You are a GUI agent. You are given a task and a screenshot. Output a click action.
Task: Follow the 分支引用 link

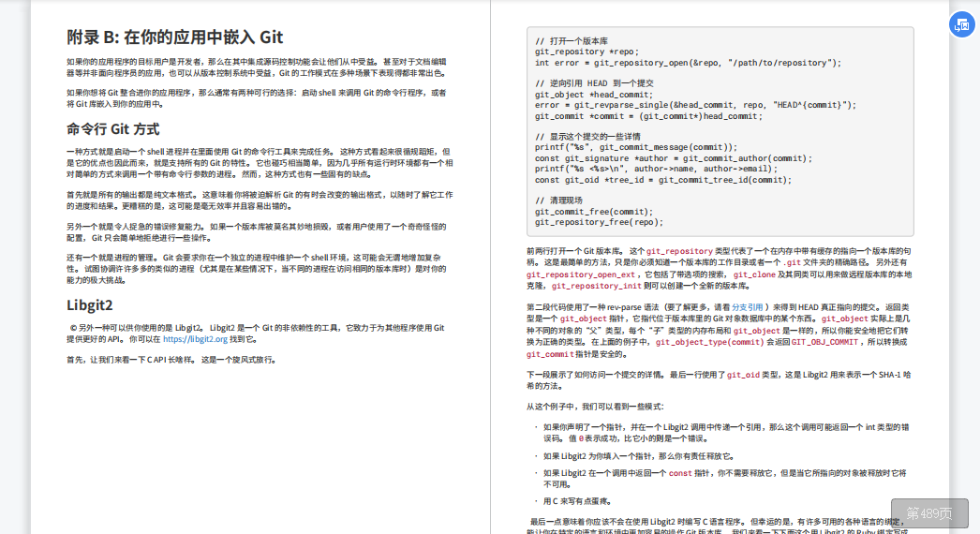(747, 307)
